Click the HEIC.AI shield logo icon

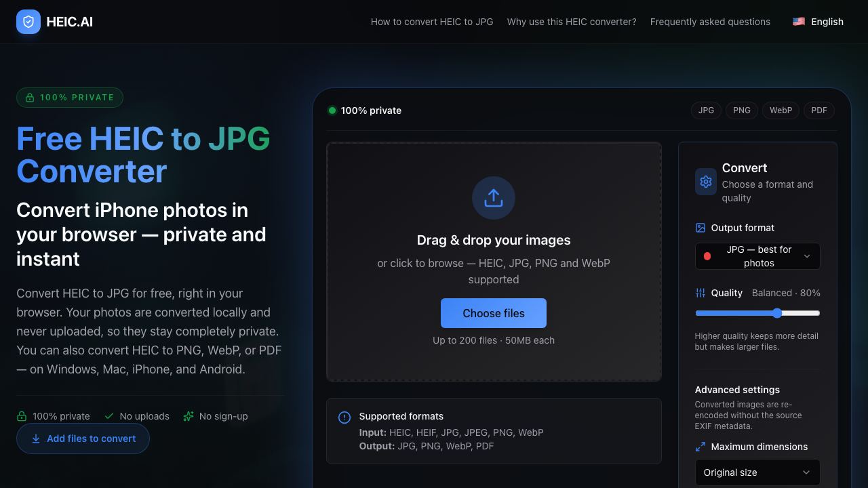[28, 22]
